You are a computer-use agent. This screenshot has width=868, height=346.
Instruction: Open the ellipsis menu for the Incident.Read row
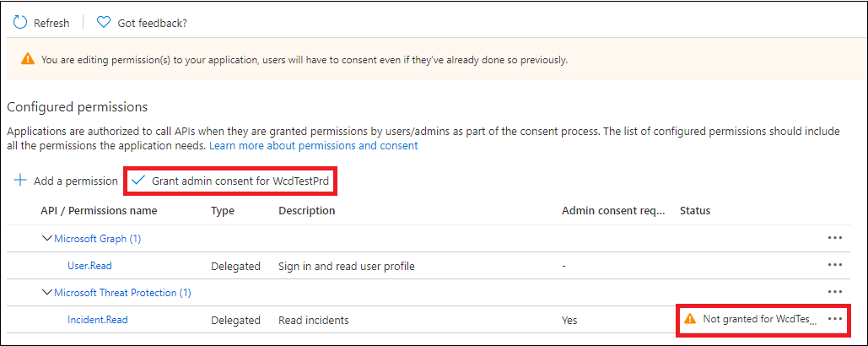[835, 319]
